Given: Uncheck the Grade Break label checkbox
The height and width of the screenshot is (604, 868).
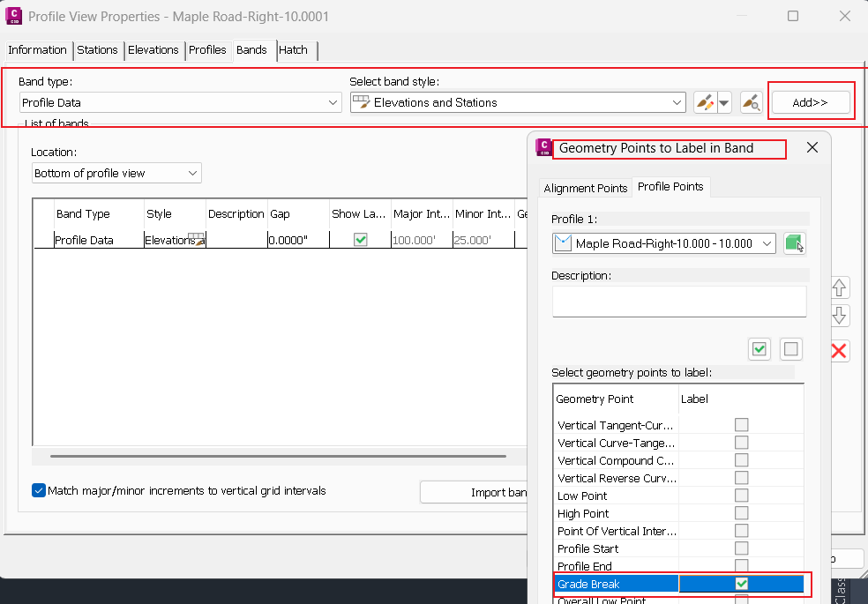Looking at the screenshot, I should [x=742, y=584].
